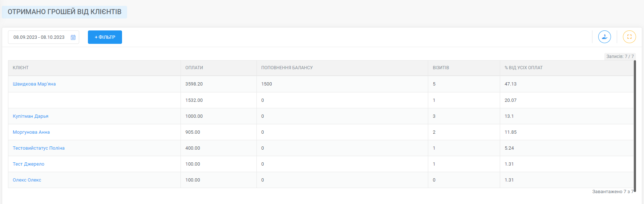Screen dimensions: 644x204
Task: Click the + ФІЛЬТР button
Action: point(105,37)
